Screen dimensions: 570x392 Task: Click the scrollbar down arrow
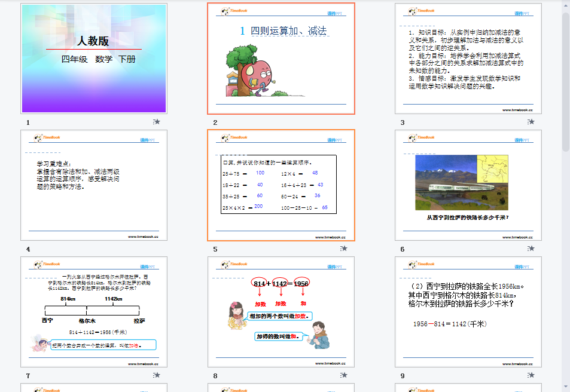[566, 387]
